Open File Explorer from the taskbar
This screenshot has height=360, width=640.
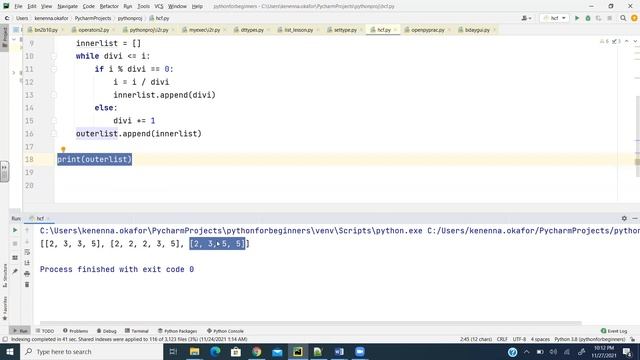(194, 351)
